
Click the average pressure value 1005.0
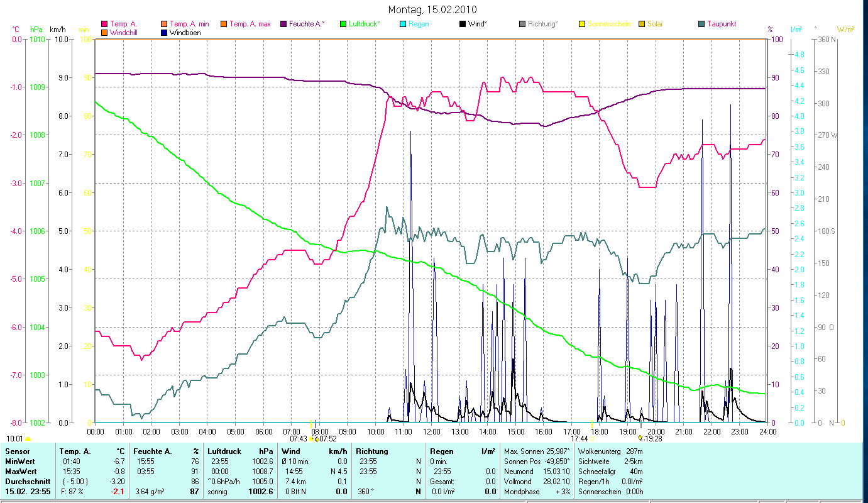(262, 481)
